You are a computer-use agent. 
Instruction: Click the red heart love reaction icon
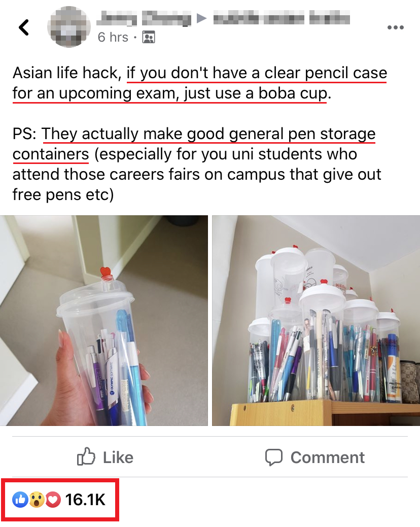click(x=53, y=500)
